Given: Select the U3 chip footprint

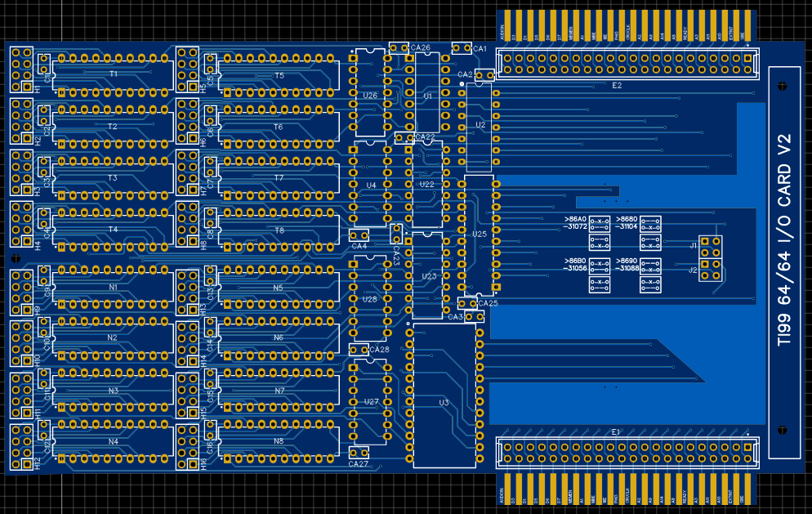Looking at the screenshot, I should (444, 396).
